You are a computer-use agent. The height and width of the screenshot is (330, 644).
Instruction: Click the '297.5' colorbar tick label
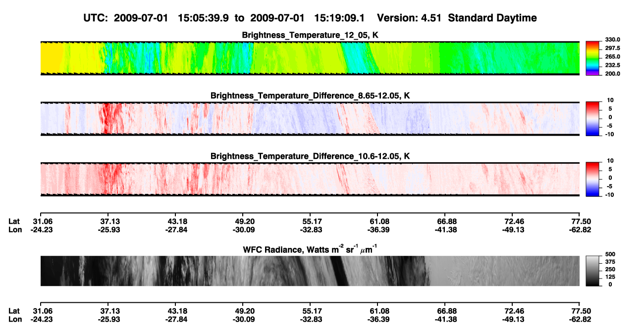tap(613, 48)
